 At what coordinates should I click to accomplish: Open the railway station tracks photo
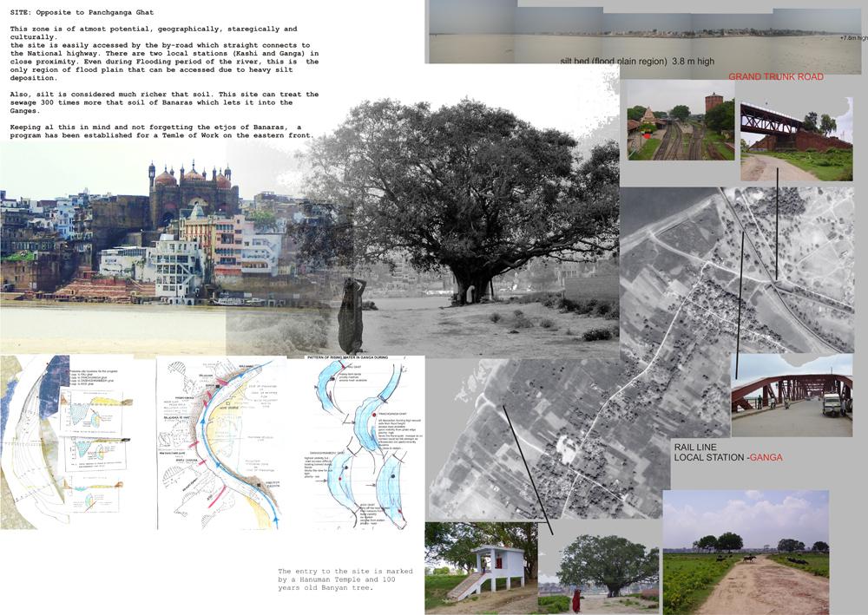click(680, 121)
